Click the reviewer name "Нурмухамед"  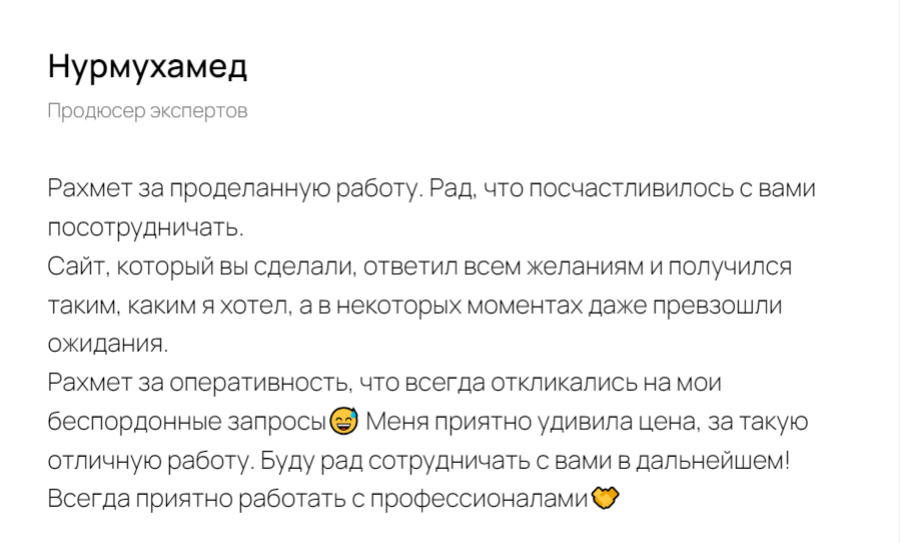[147, 68]
